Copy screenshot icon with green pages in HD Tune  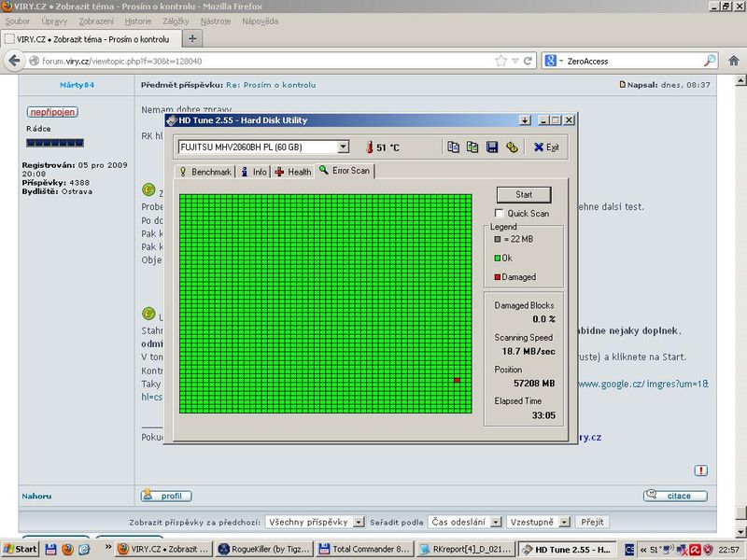point(472,147)
